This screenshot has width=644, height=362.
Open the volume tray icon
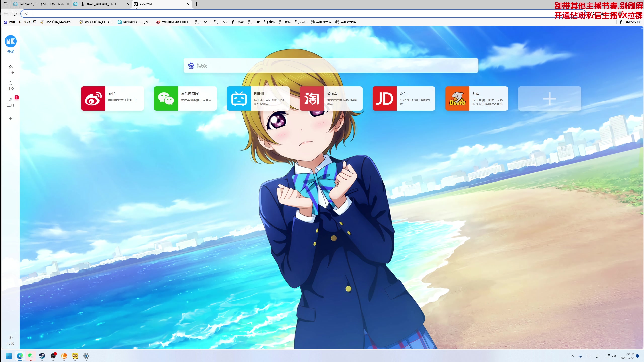(614, 356)
